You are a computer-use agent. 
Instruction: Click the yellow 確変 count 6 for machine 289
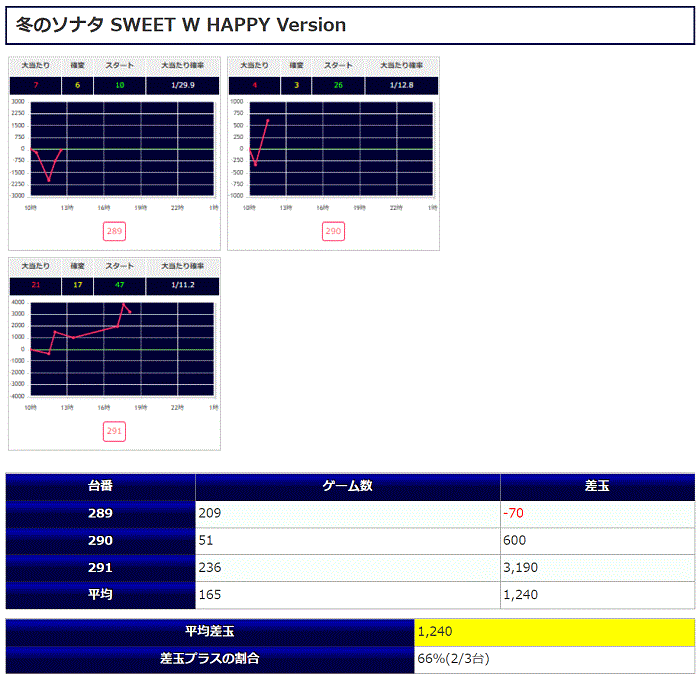click(x=77, y=85)
